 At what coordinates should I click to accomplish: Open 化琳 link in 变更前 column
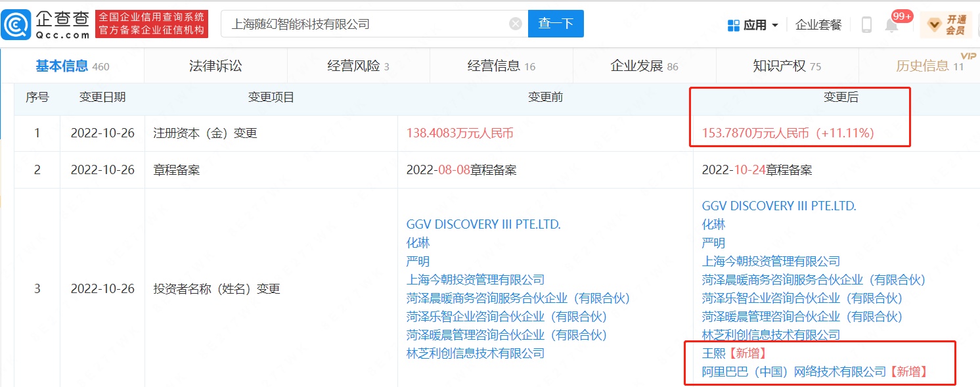pos(418,243)
